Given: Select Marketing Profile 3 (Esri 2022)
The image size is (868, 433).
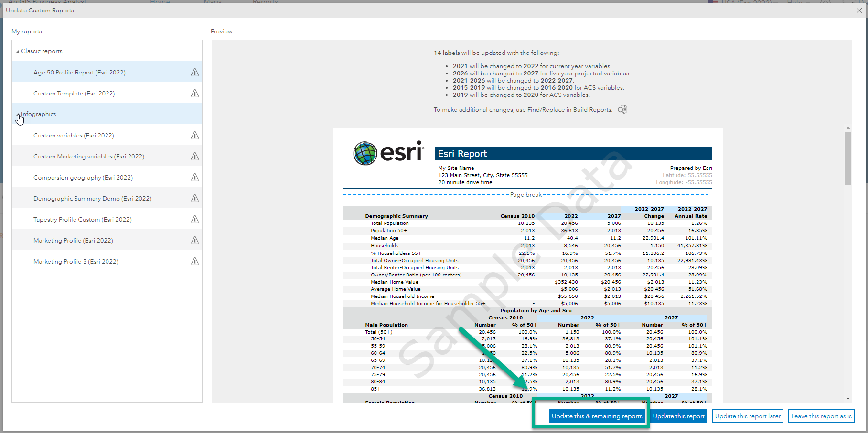Looking at the screenshot, I should point(107,262).
